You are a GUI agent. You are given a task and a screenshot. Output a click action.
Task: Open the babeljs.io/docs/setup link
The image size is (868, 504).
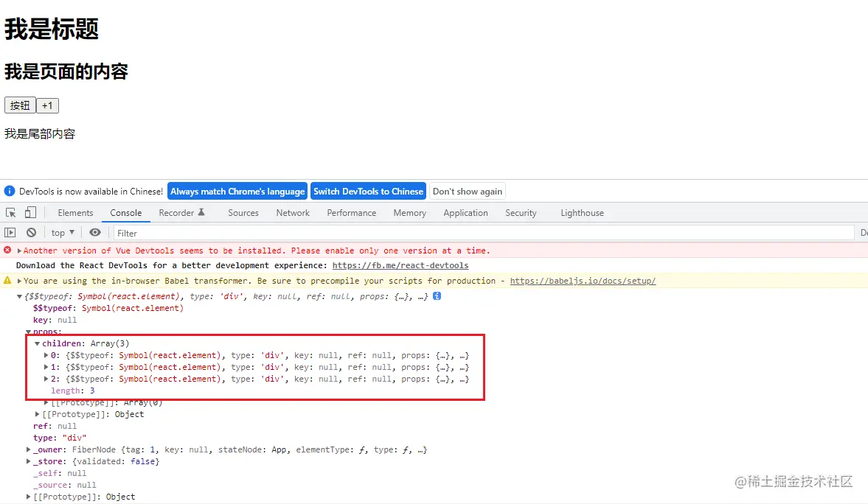point(583,281)
